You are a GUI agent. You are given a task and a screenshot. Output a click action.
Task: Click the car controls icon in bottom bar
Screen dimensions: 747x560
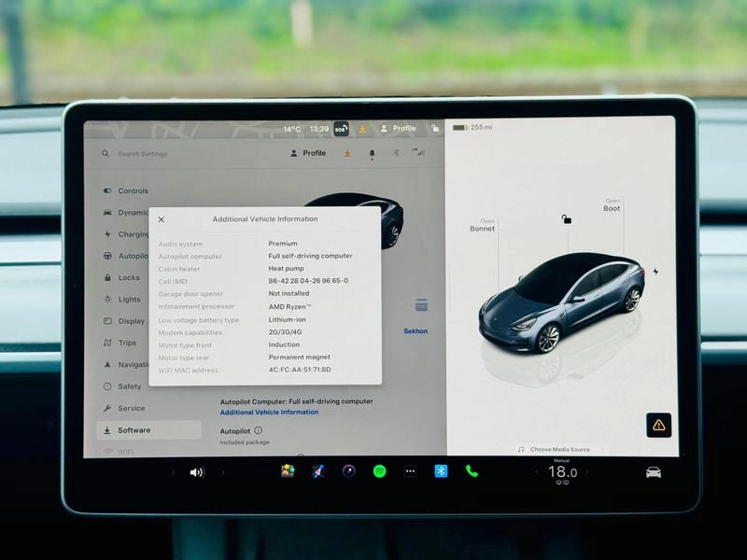653,472
